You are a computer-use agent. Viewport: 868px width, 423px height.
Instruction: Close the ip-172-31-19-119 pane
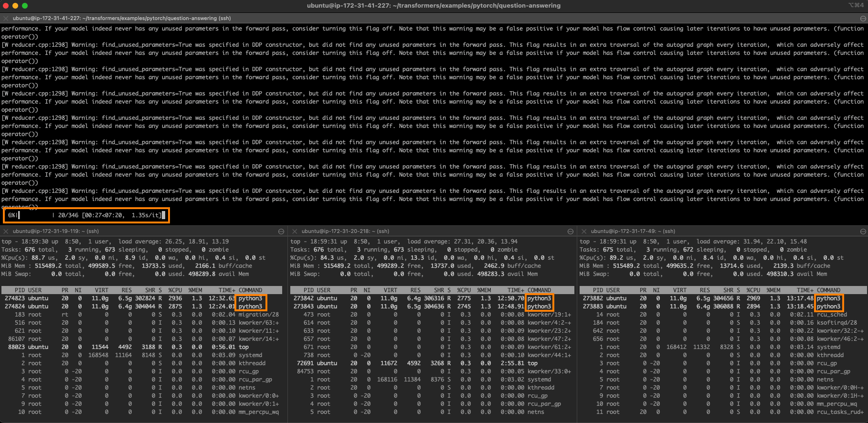pyautogui.click(x=6, y=231)
